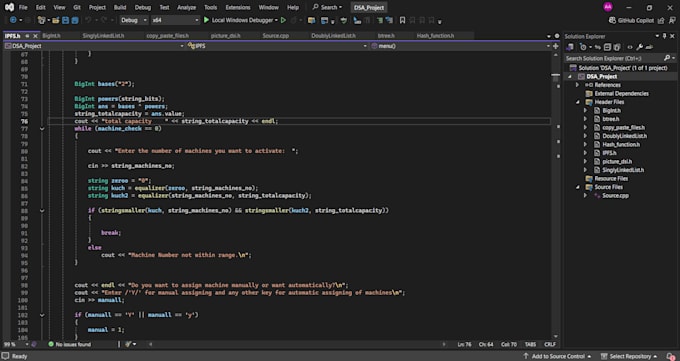The height and width of the screenshot is (361, 680).
Task: Select picture_dsi.h in Solution Explorer
Action: click(x=617, y=161)
